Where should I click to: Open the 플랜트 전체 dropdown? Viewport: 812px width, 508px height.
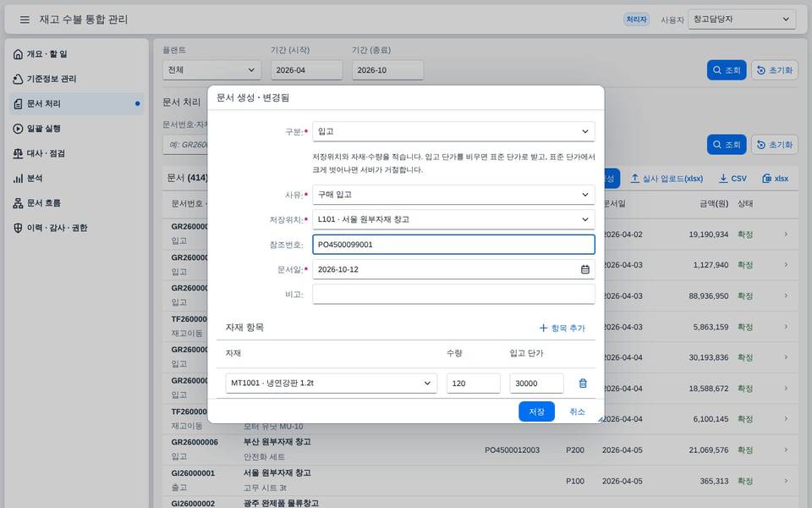click(211, 70)
